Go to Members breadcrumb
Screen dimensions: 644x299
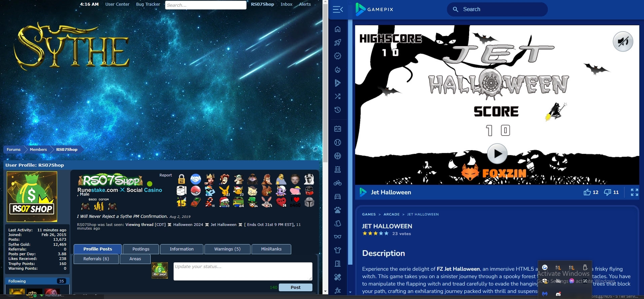38,149
